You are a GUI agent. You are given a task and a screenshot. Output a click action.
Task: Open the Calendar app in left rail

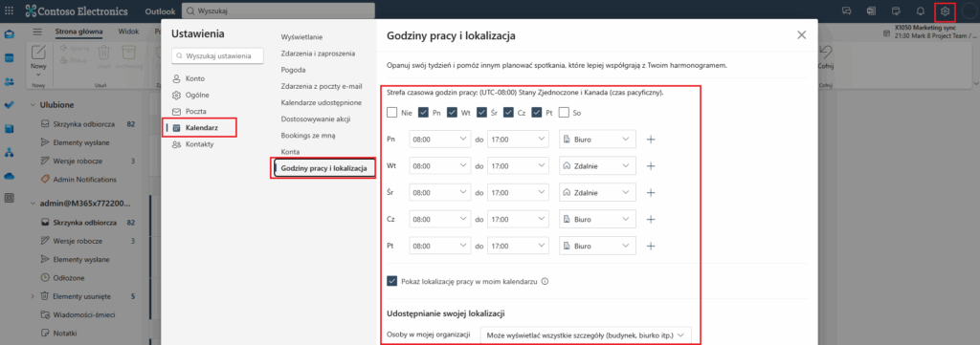pos(10,58)
